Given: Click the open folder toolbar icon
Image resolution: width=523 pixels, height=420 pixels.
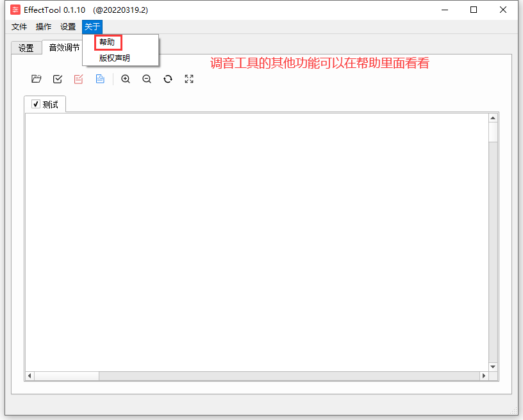Looking at the screenshot, I should 36,79.
